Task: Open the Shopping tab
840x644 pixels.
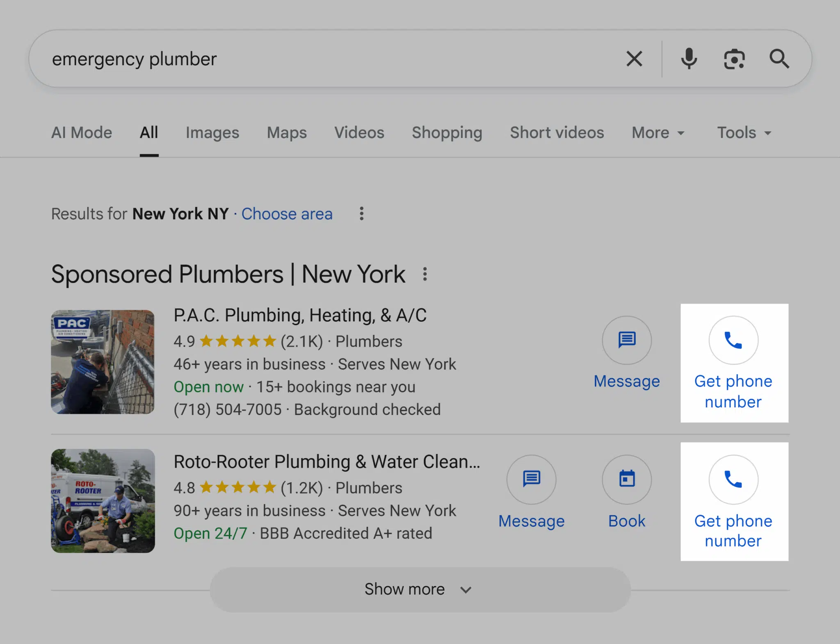Action: click(x=447, y=132)
